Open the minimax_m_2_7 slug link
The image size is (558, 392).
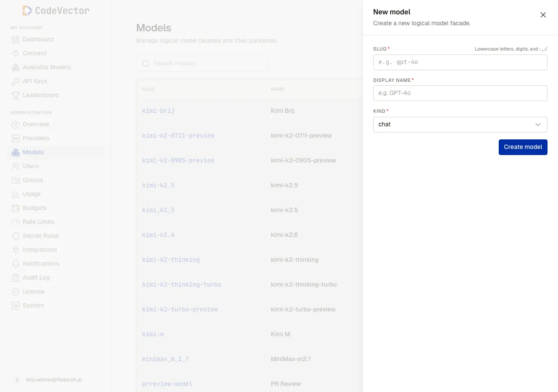[166, 359]
